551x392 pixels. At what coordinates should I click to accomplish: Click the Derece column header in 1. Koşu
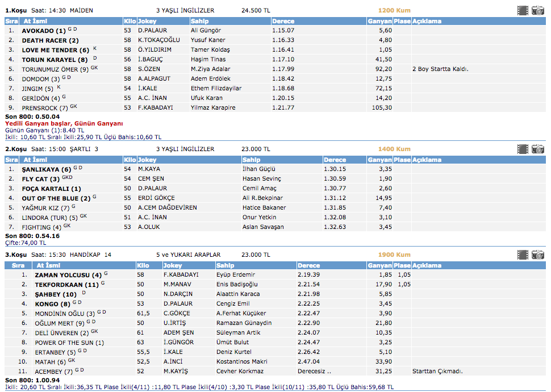283,21
